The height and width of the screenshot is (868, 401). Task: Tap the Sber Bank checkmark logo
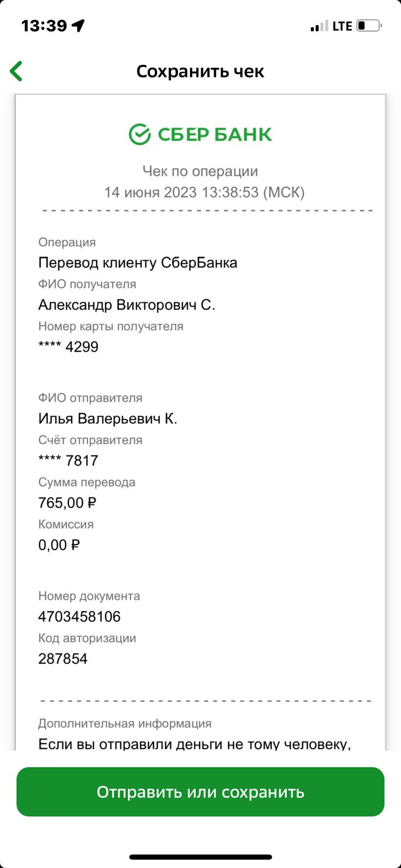point(139,134)
